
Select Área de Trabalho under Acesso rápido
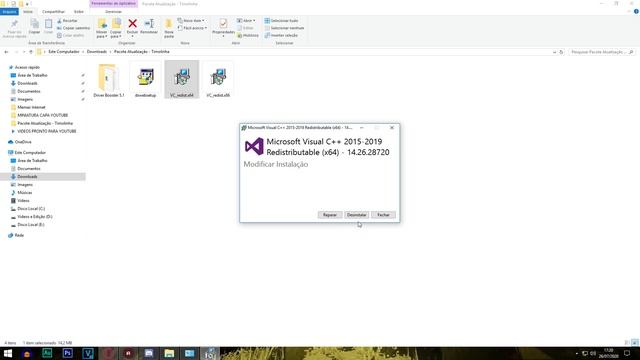point(32,75)
